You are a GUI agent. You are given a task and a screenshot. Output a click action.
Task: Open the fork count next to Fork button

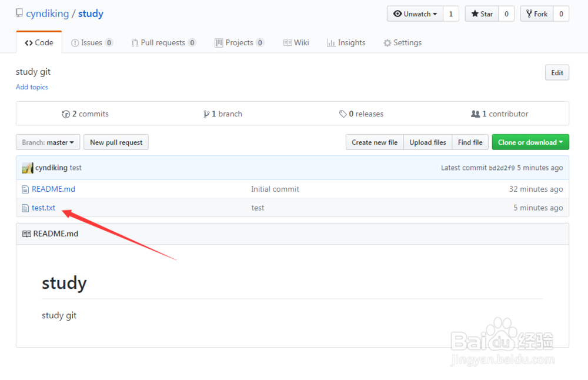point(561,14)
